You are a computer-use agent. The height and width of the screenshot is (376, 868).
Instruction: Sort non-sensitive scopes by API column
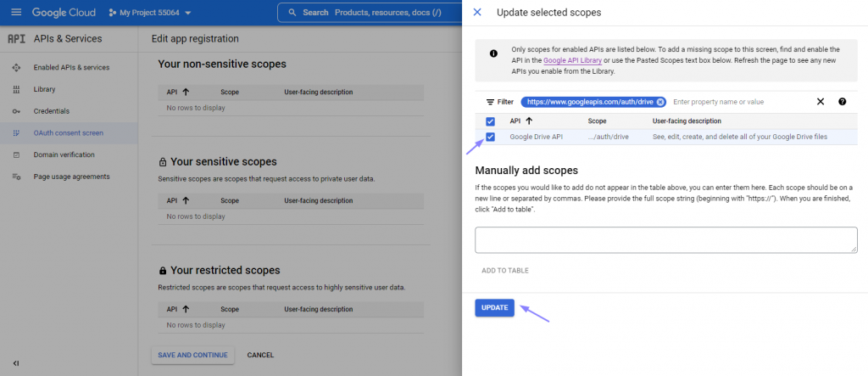click(178, 92)
